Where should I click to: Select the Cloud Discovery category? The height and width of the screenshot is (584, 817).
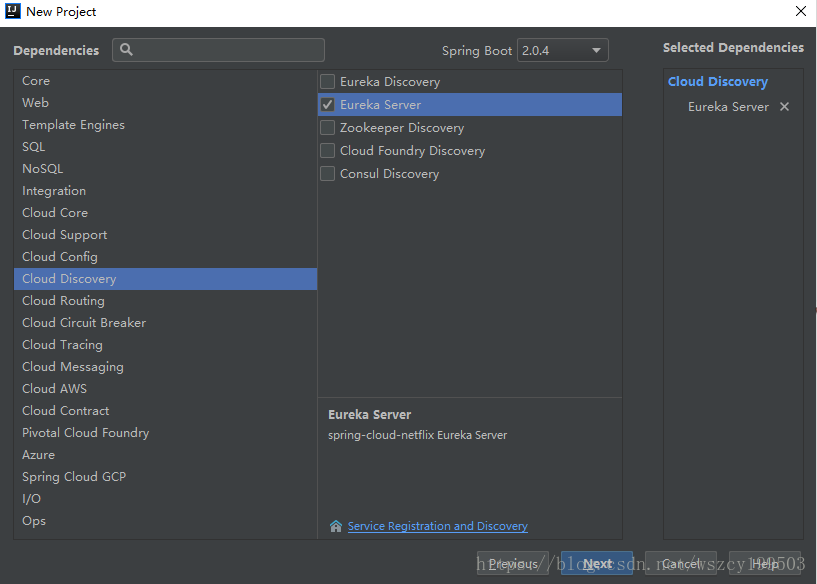point(165,279)
